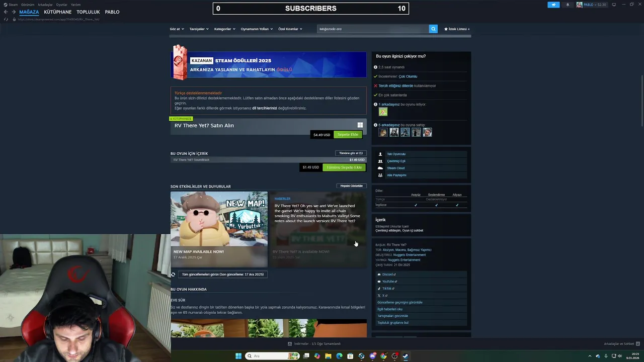Open Chrome from the taskbar
This screenshot has width=644, height=362.
coord(383,356)
